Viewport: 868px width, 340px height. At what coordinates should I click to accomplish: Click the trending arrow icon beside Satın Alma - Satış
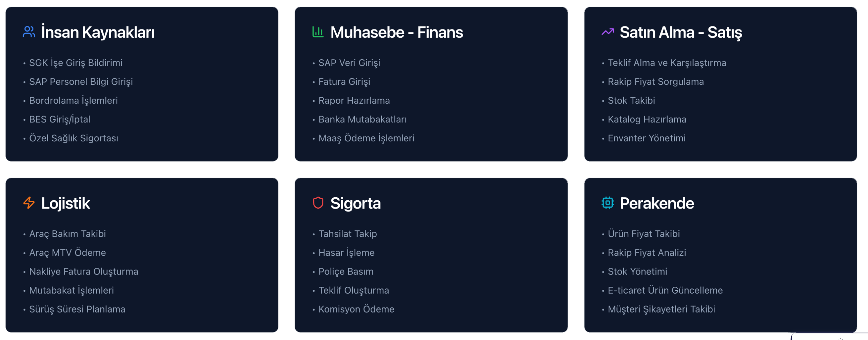click(x=608, y=32)
